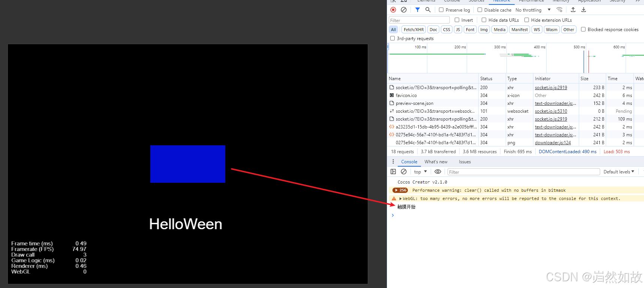The image size is (644, 288).
Task: Open network search magnifier
Action: click(428, 10)
